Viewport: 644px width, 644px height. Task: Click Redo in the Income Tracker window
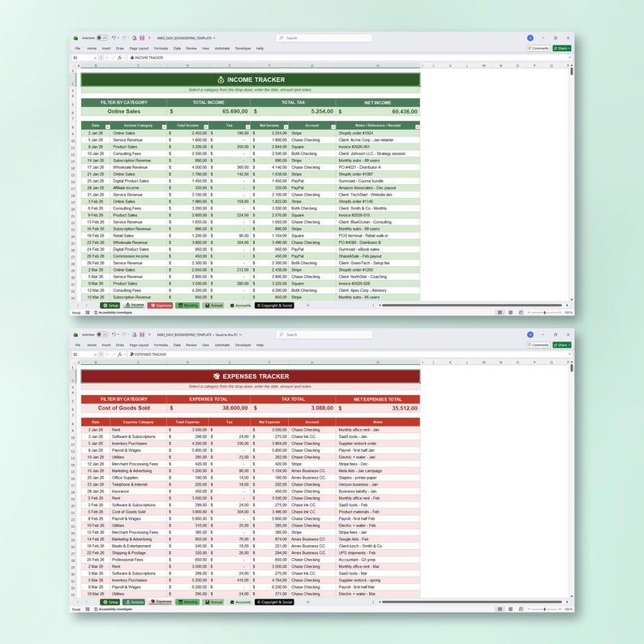(124, 38)
